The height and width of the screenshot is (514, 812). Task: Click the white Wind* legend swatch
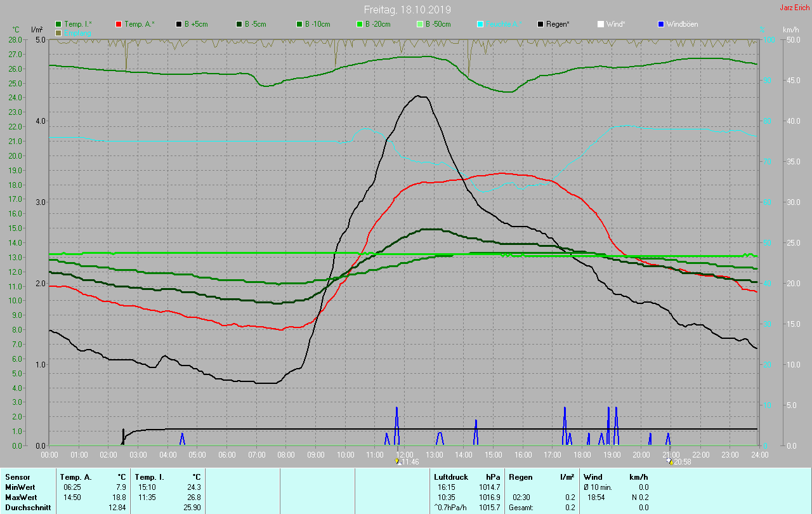coord(601,24)
